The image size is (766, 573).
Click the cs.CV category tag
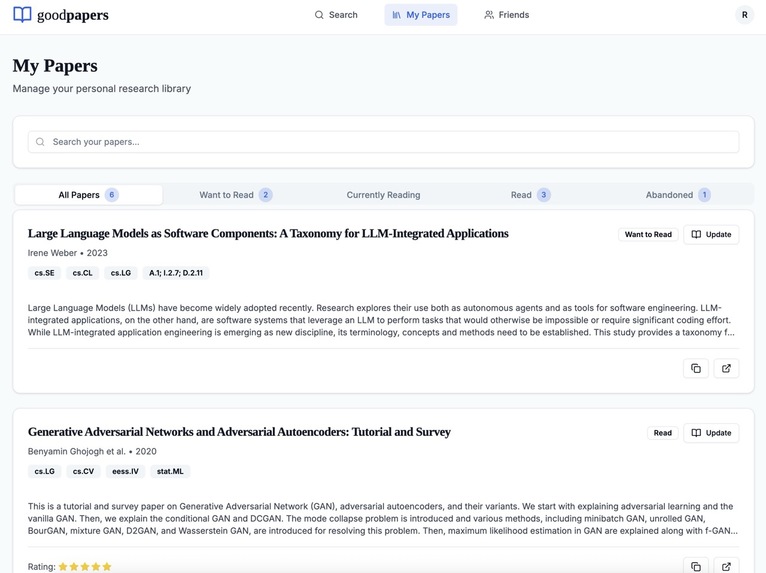tap(84, 471)
